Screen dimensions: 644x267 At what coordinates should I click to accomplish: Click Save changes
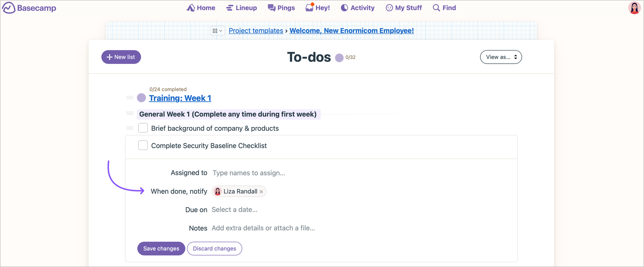coord(161,248)
